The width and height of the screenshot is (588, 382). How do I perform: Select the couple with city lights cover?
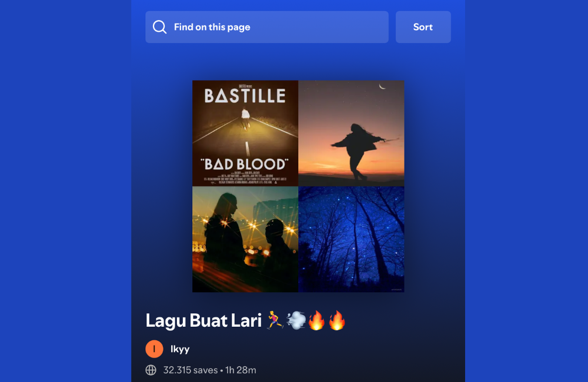coord(245,240)
